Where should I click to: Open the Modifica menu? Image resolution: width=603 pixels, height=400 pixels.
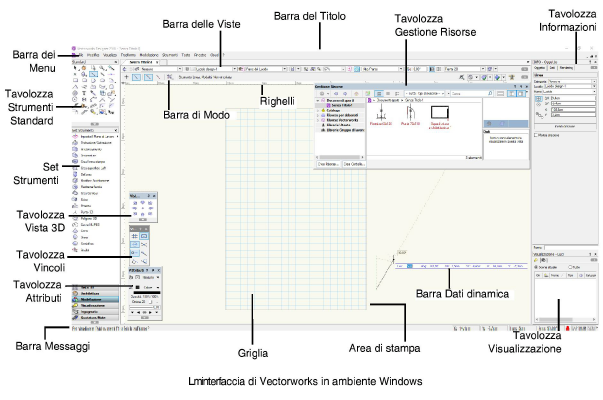click(93, 55)
